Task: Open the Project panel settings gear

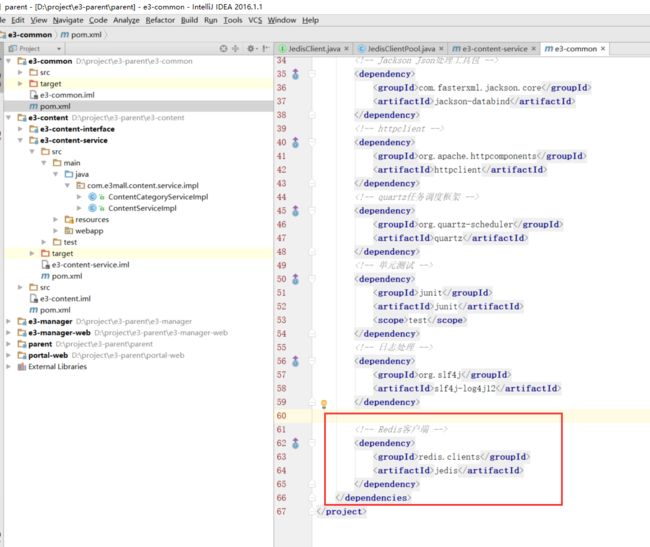Action: [251, 48]
